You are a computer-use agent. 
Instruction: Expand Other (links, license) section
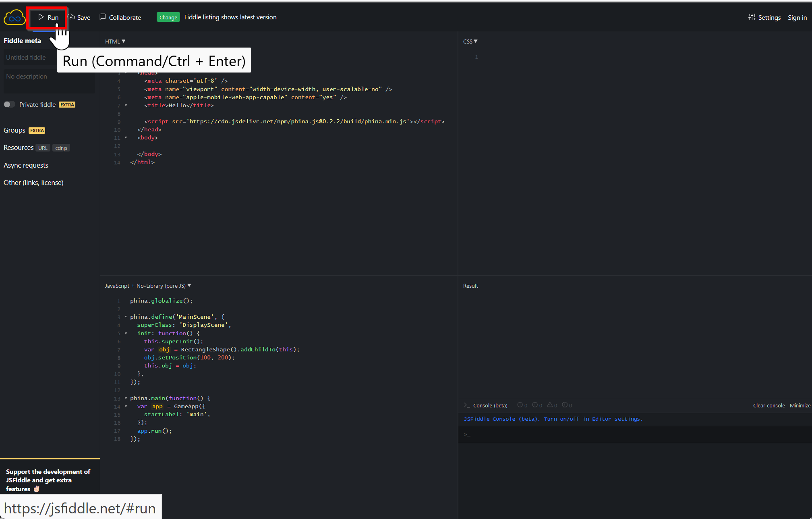point(33,183)
